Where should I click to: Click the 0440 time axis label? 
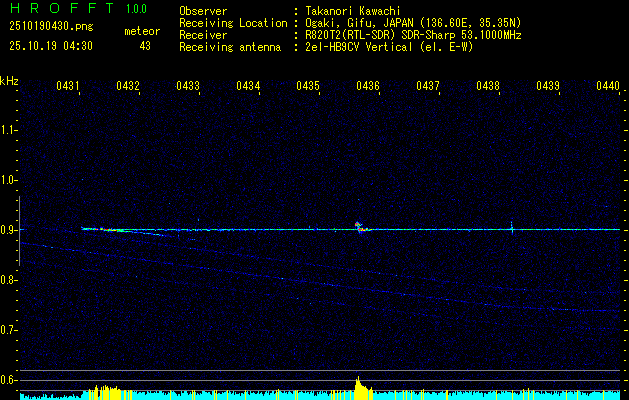[608, 85]
